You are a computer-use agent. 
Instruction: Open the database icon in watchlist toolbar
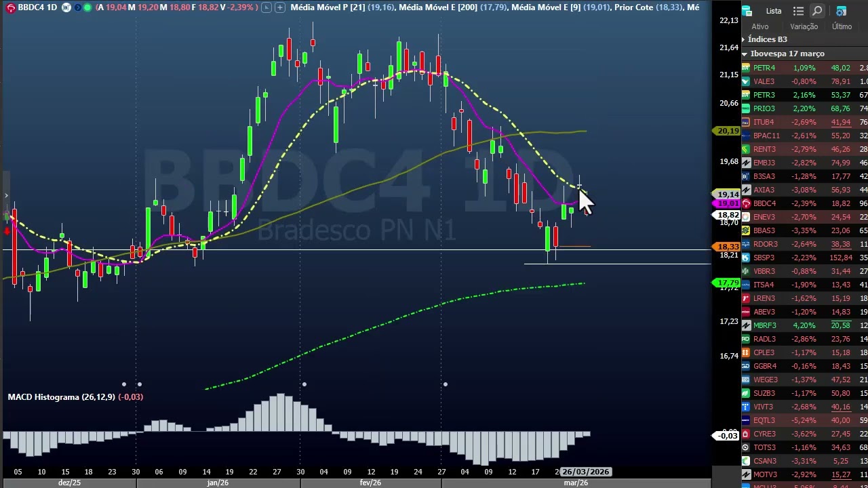click(x=747, y=11)
